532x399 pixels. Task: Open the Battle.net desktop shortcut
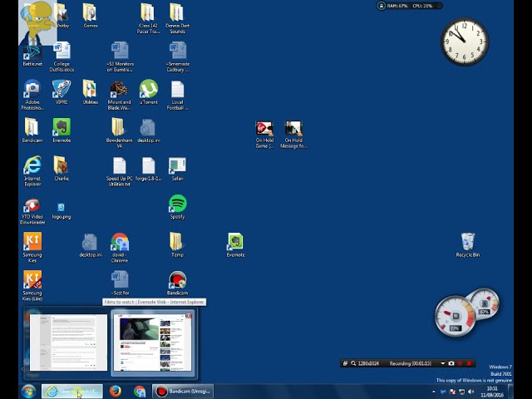click(32, 56)
